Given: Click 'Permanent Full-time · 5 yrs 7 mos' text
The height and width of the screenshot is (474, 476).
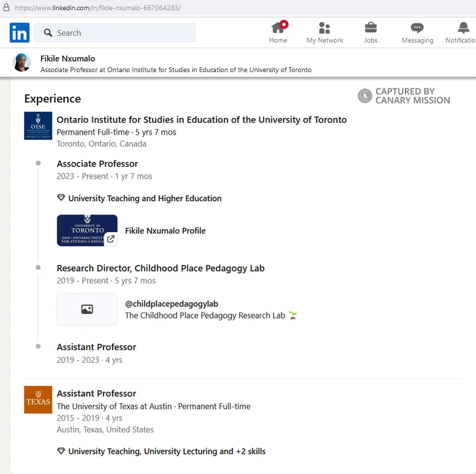Looking at the screenshot, I should point(116,132).
